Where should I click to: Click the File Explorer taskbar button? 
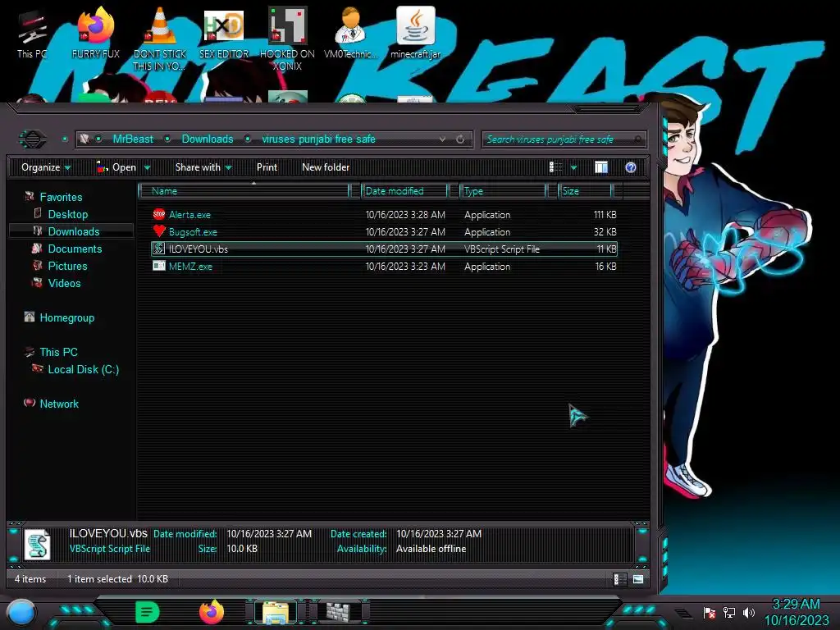(276, 612)
